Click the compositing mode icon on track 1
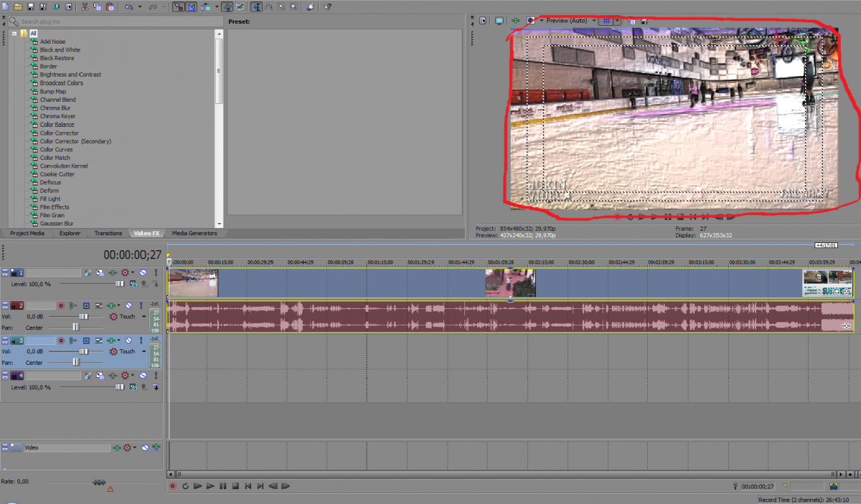The height and width of the screenshot is (504, 861). click(133, 284)
